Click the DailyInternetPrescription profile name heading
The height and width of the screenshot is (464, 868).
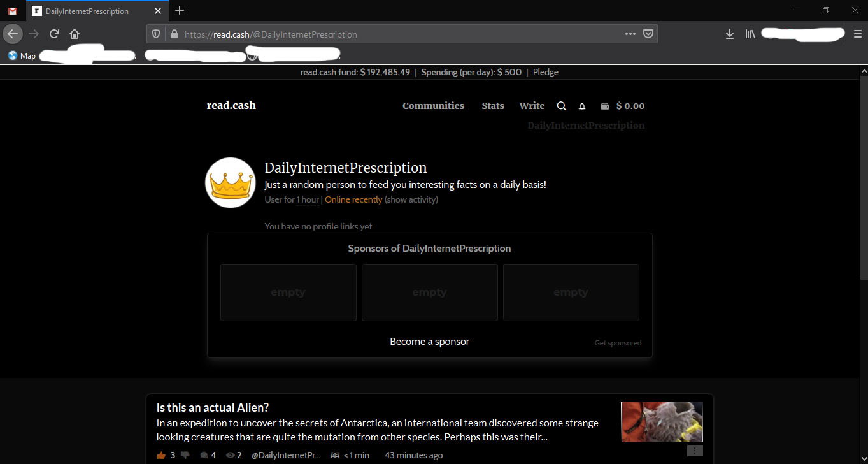point(346,168)
